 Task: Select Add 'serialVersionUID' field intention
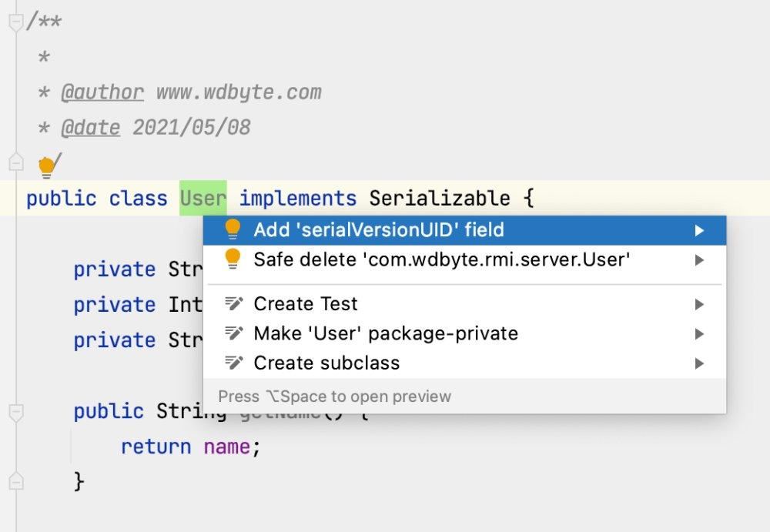tap(379, 229)
